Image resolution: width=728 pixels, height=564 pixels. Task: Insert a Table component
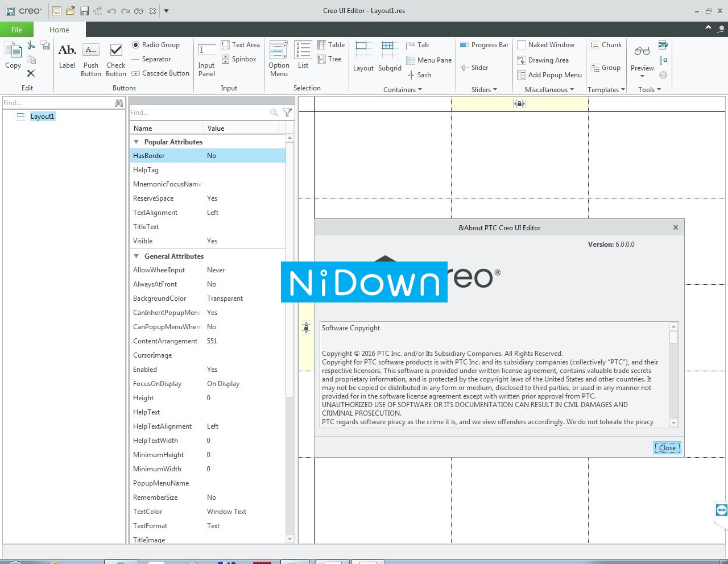point(331,45)
